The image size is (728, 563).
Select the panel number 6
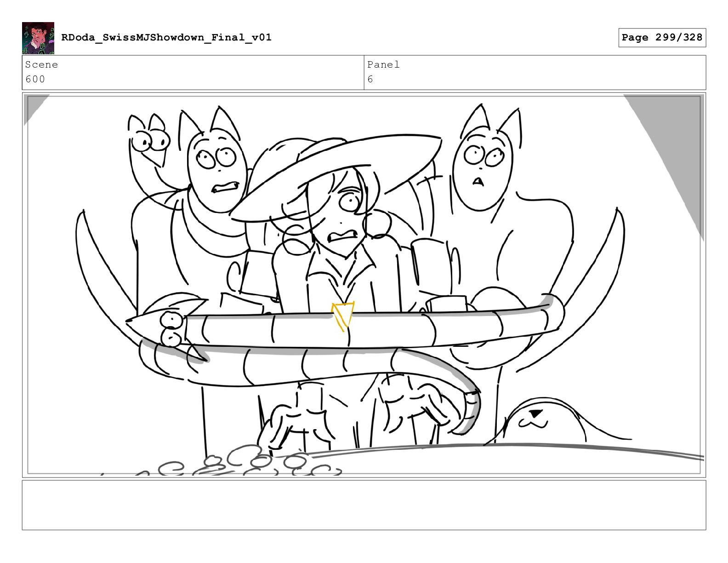point(370,79)
